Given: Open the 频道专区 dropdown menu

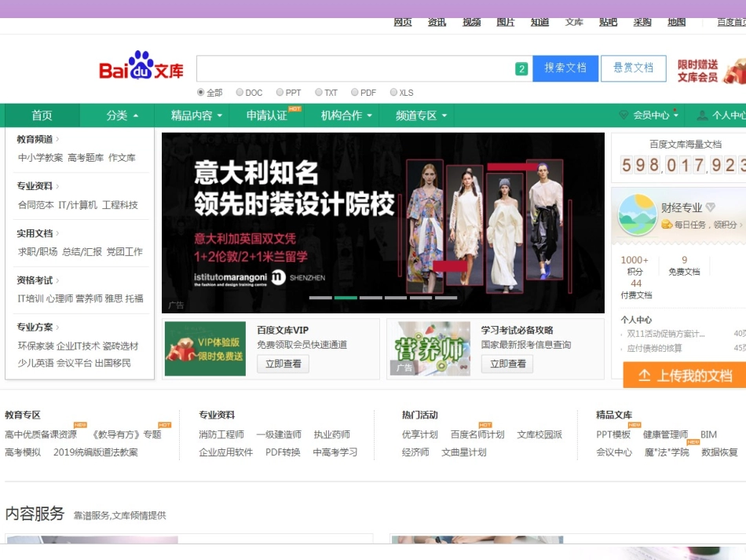Looking at the screenshot, I should [421, 115].
